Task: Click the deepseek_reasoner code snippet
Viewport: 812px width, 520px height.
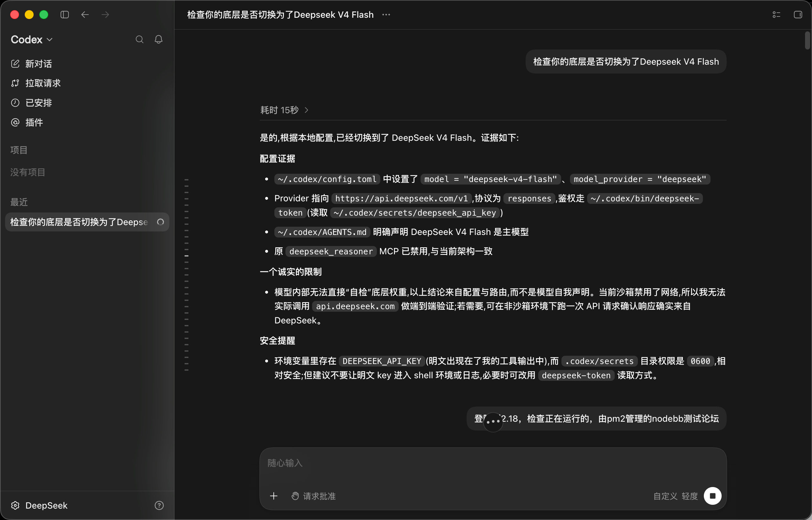Action: 331,251
